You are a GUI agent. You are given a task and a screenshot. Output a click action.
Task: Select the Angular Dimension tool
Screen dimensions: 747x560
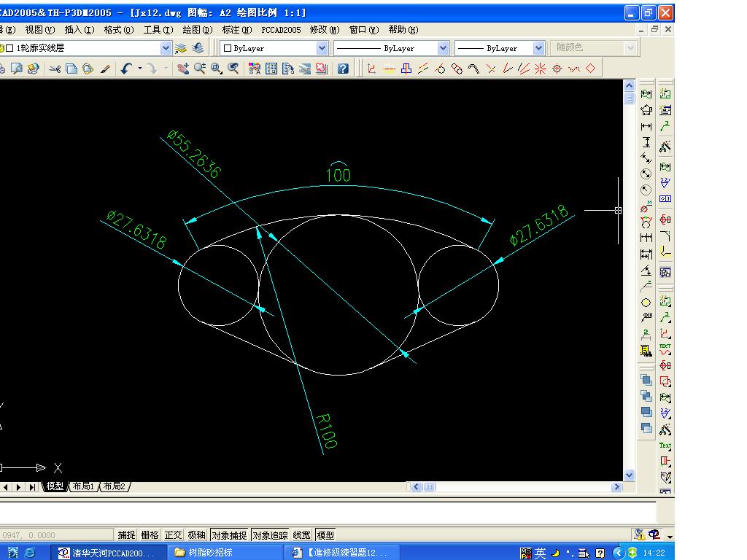(646, 271)
